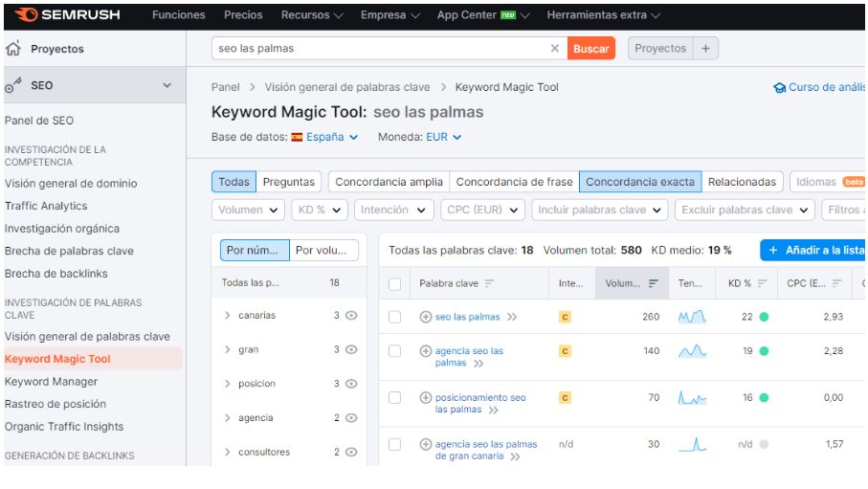Open the double-arrow icon after 'posicionamiento seo las palmas'

[493, 410]
